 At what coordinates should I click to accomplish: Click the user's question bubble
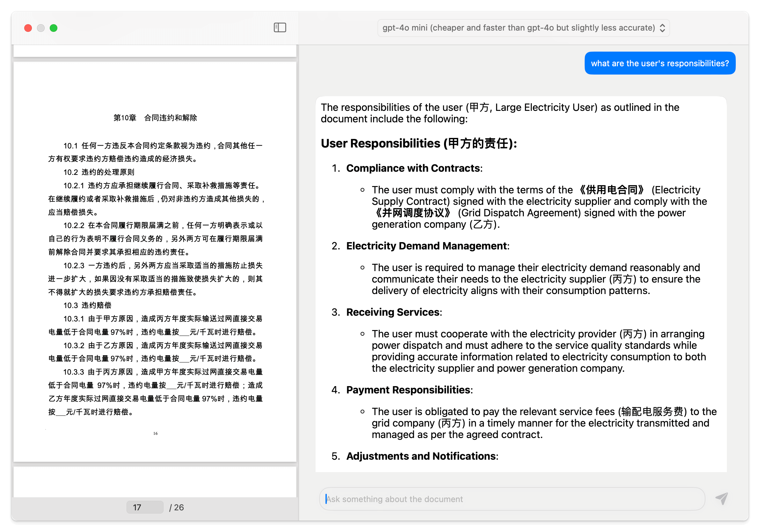click(660, 63)
